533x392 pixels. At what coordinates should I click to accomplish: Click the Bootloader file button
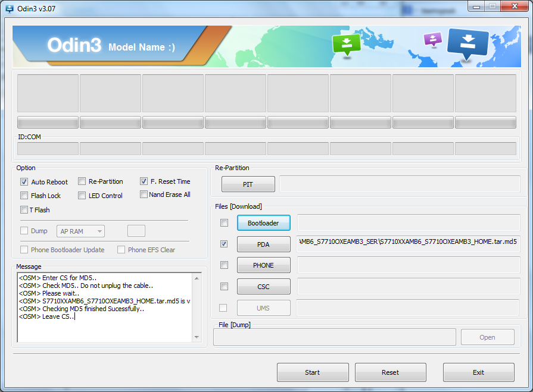point(263,223)
